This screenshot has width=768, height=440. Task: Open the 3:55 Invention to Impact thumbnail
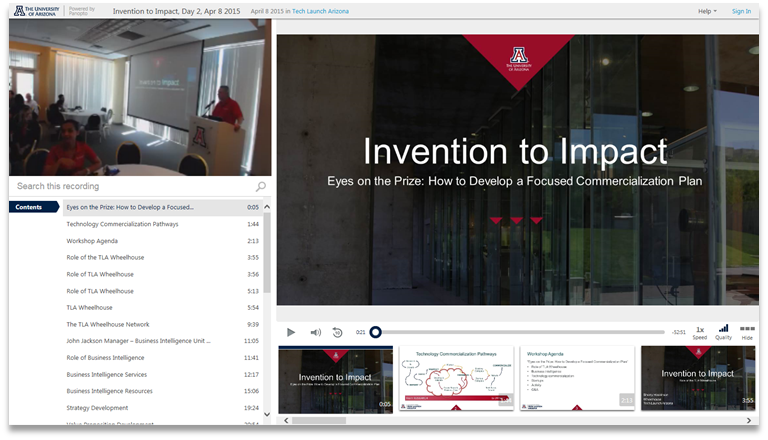698,378
